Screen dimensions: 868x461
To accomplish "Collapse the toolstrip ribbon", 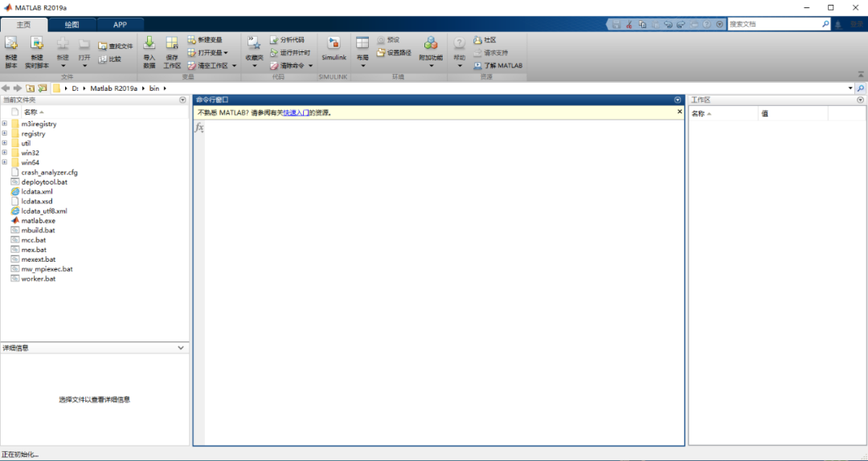I will (x=861, y=74).
